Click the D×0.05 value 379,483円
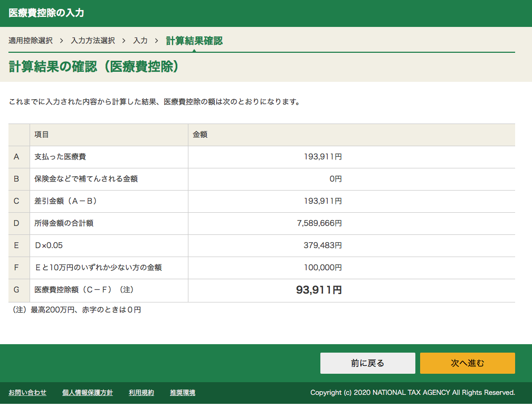 click(x=322, y=245)
